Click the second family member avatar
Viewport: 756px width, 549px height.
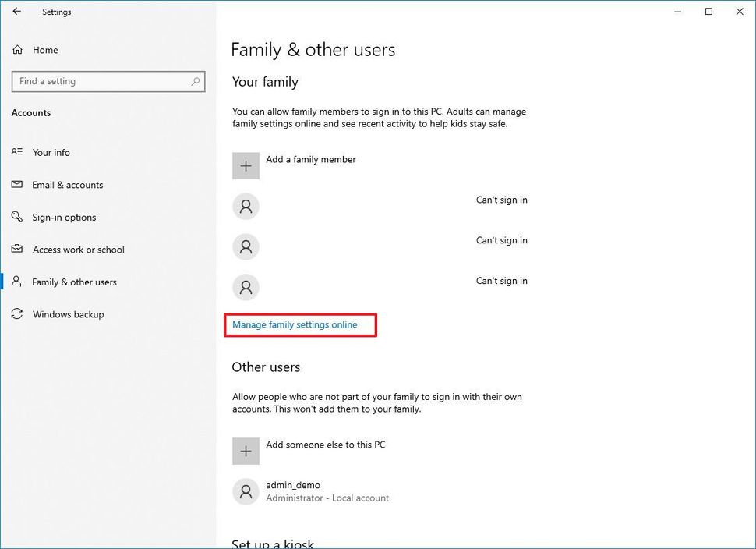(246, 247)
